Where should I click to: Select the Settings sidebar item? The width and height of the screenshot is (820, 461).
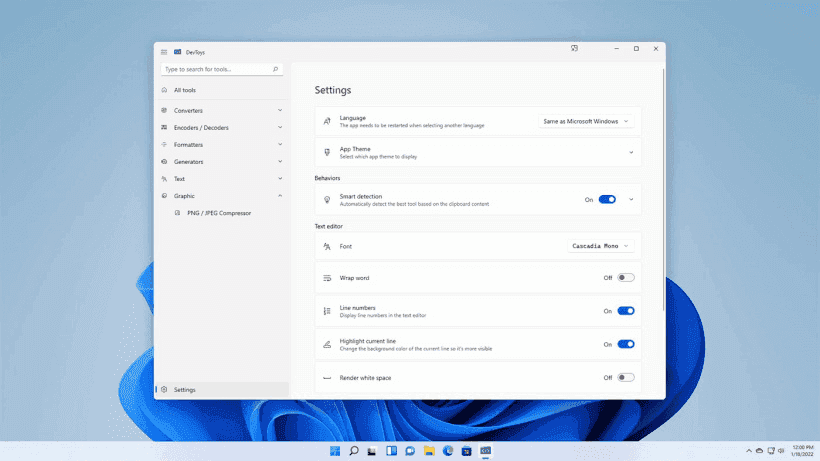click(222, 389)
